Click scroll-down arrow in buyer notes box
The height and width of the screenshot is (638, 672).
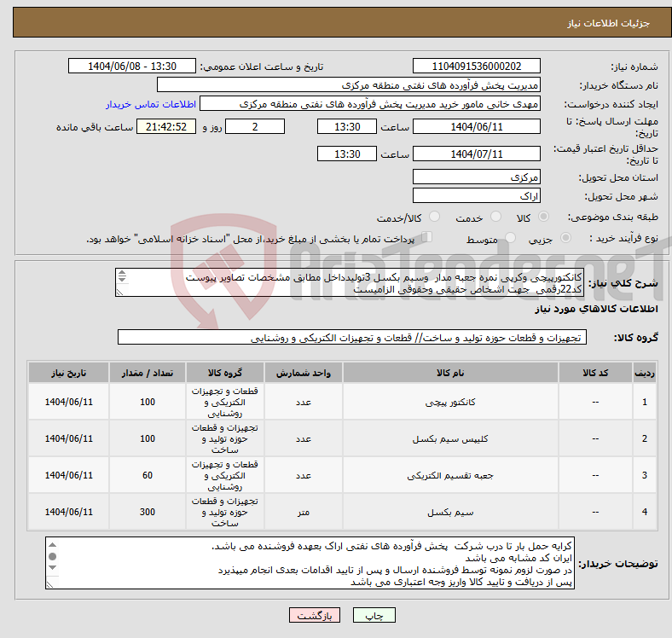pos(52,569)
